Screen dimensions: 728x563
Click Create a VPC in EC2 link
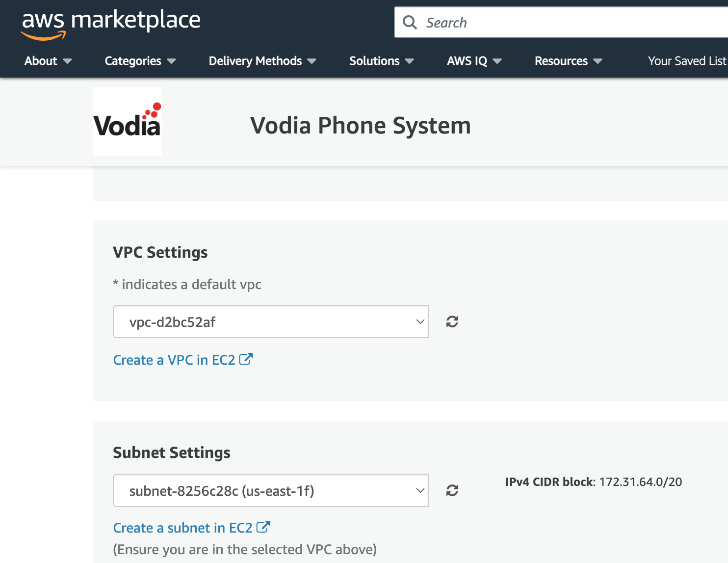tap(174, 360)
